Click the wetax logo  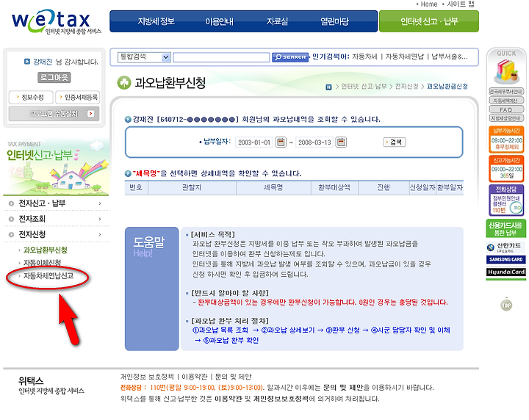(x=56, y=21)
